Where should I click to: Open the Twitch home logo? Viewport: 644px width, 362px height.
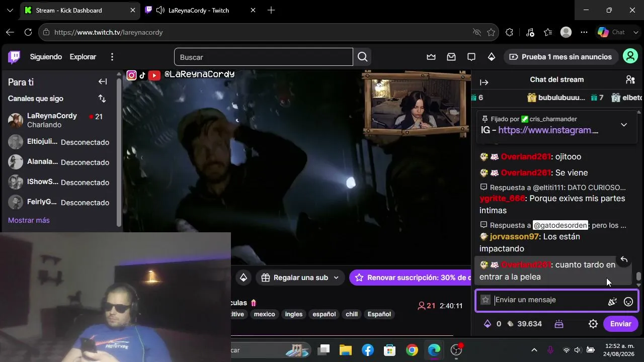click(14, 57)
